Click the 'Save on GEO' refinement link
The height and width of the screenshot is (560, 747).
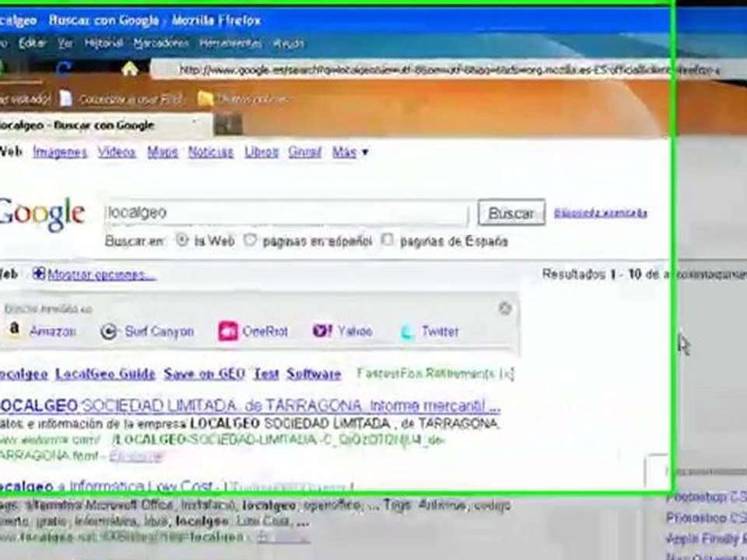point(204,374)
